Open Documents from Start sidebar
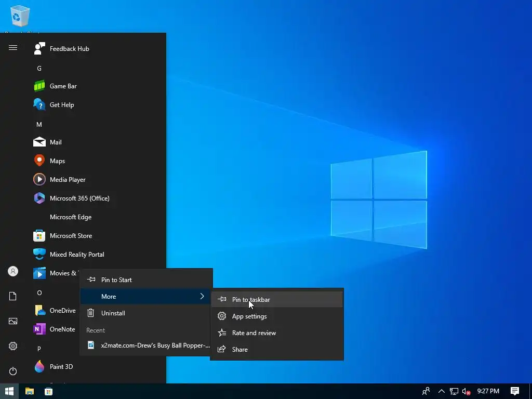The width and height of the screenshot is (532, 399). tap(13, 296)
